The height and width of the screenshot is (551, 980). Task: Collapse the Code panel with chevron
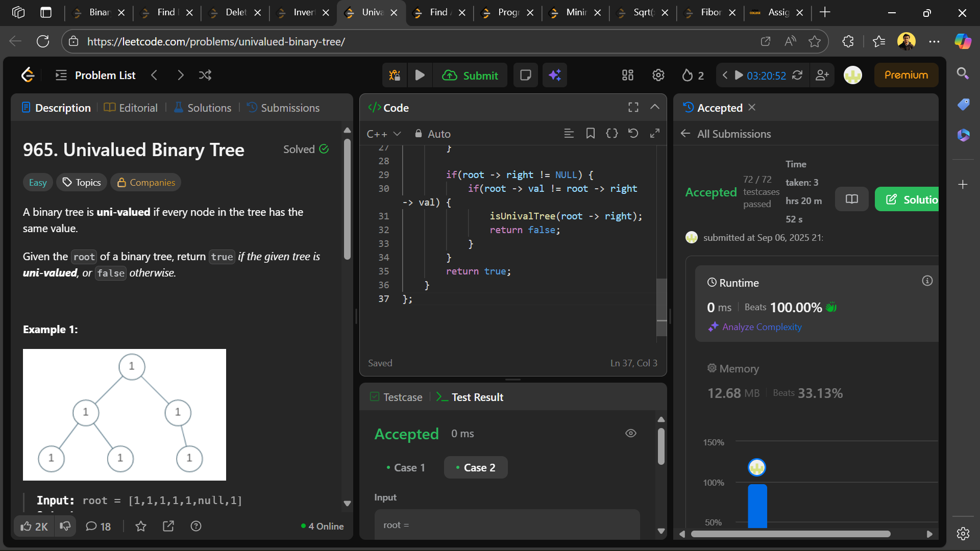[x=655, y=107]
